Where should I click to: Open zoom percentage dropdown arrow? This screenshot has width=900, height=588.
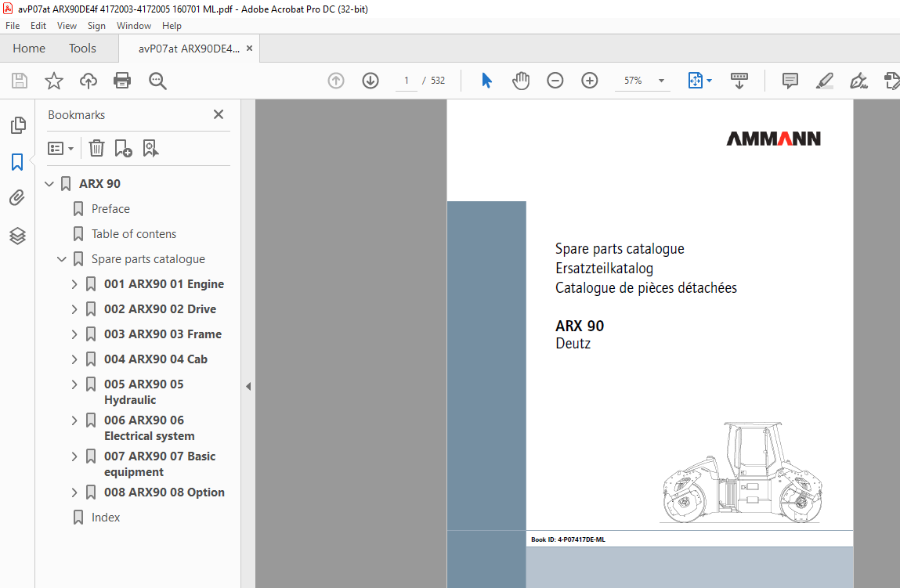point(661,81)
